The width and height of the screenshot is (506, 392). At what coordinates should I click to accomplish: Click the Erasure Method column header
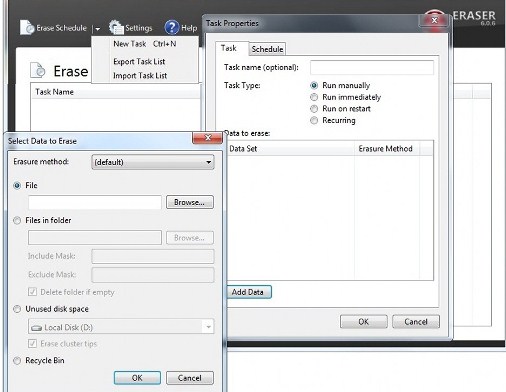pyautogui.click(x=387, y=149)
